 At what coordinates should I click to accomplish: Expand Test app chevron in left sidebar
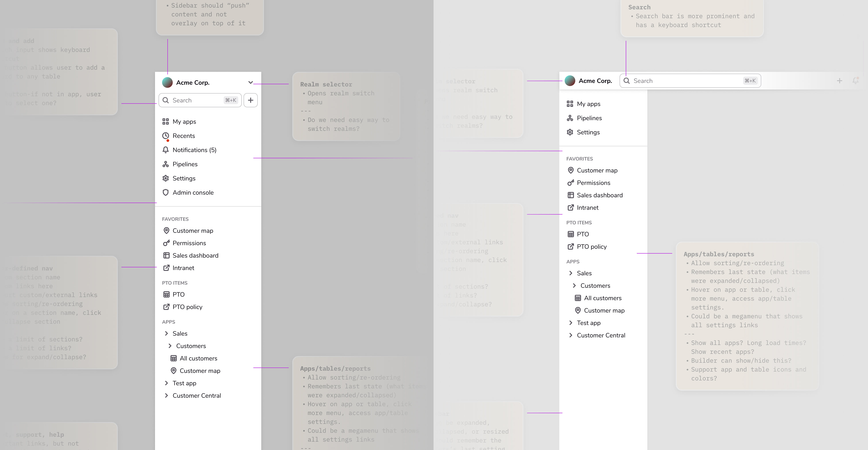pyautogui.click(x=166, y=383)
